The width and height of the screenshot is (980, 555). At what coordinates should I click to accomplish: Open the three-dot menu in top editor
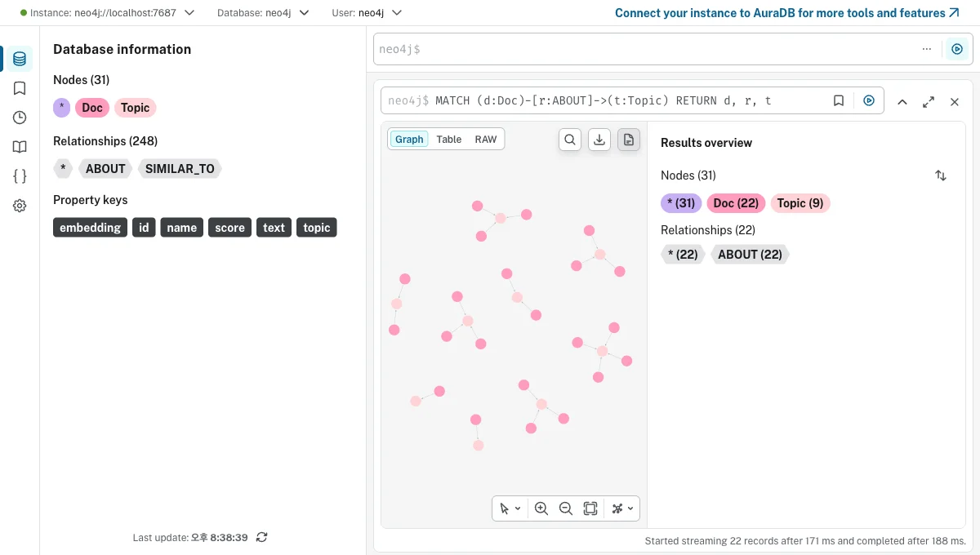926,49
